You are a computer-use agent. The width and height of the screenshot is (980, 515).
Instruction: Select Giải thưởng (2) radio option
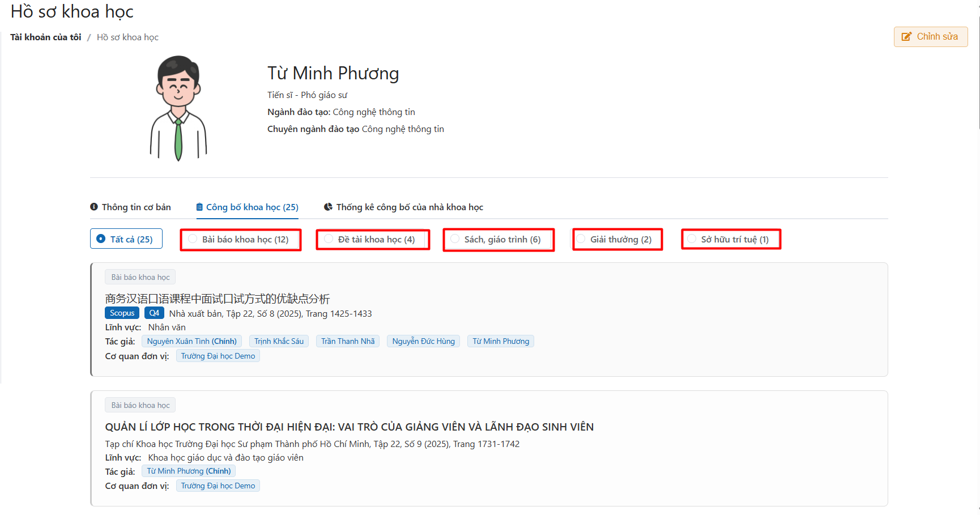tap(581, 239)
